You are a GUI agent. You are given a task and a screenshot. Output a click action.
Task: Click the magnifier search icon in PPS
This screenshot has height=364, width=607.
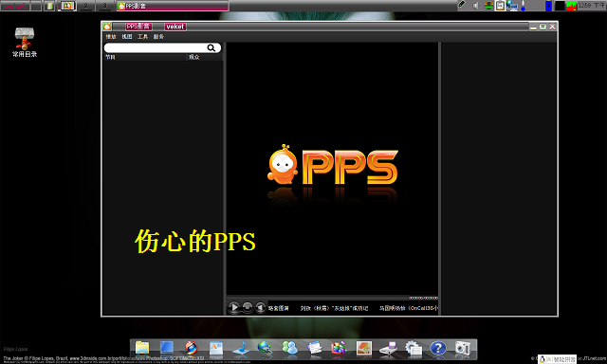211,47
